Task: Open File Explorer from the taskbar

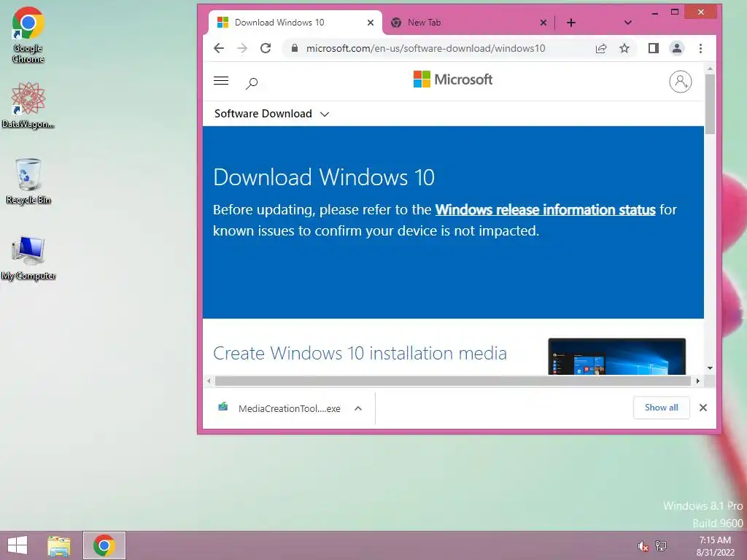Action: 59,545
